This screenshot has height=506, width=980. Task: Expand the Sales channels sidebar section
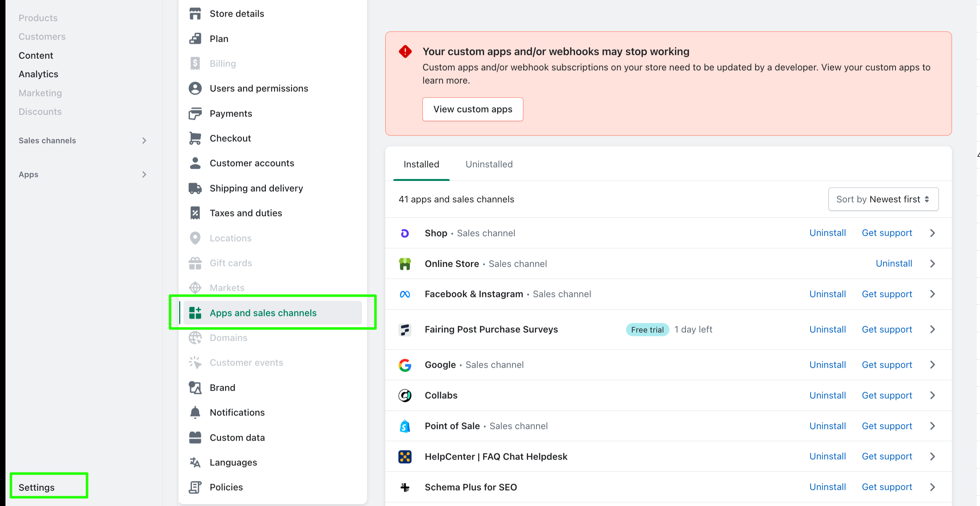(144, 140)
